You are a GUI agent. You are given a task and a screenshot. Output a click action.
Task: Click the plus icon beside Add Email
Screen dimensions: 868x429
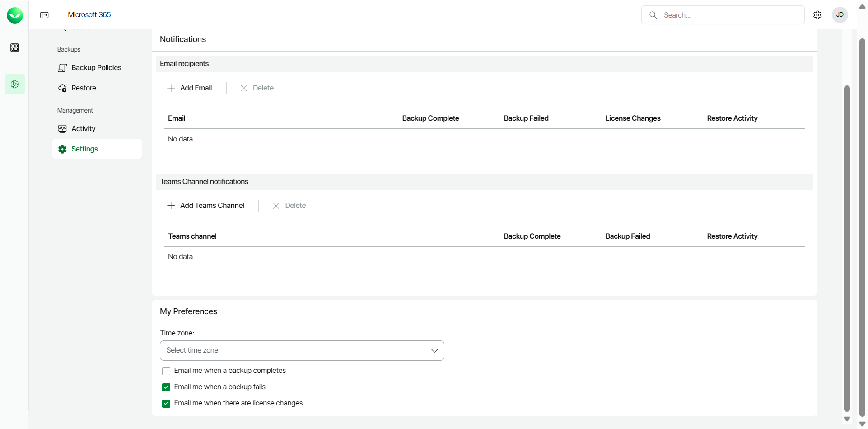tap(171, 88)
